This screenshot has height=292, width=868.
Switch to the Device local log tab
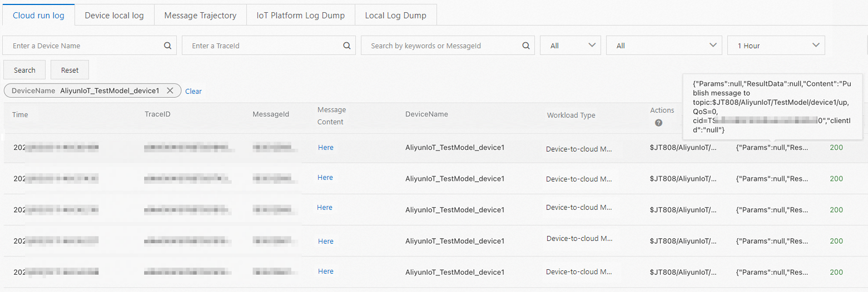(x=114, y=16)
